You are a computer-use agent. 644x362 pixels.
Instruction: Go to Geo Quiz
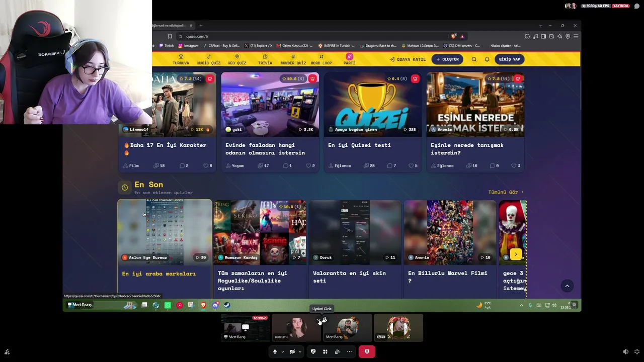(x=237, y=59)
